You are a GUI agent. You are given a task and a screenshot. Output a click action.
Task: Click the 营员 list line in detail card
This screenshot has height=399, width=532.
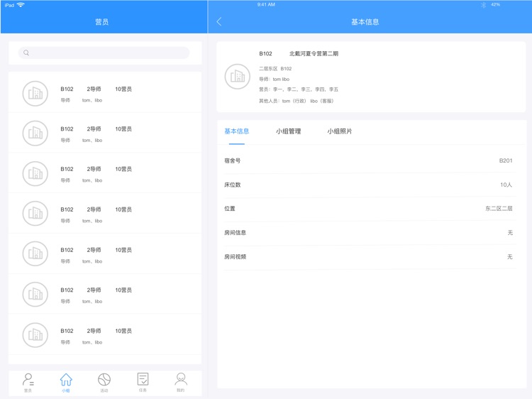[299, 89]
